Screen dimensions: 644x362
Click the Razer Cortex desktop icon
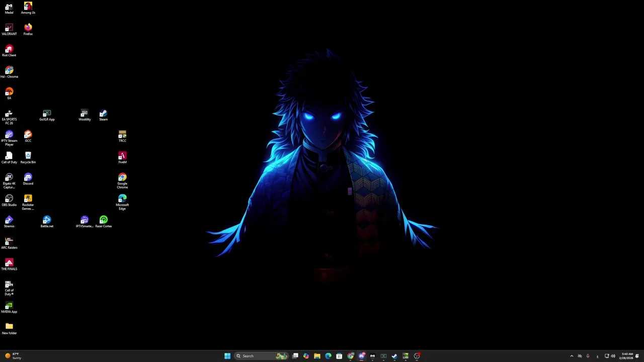(x=103, y=222)
